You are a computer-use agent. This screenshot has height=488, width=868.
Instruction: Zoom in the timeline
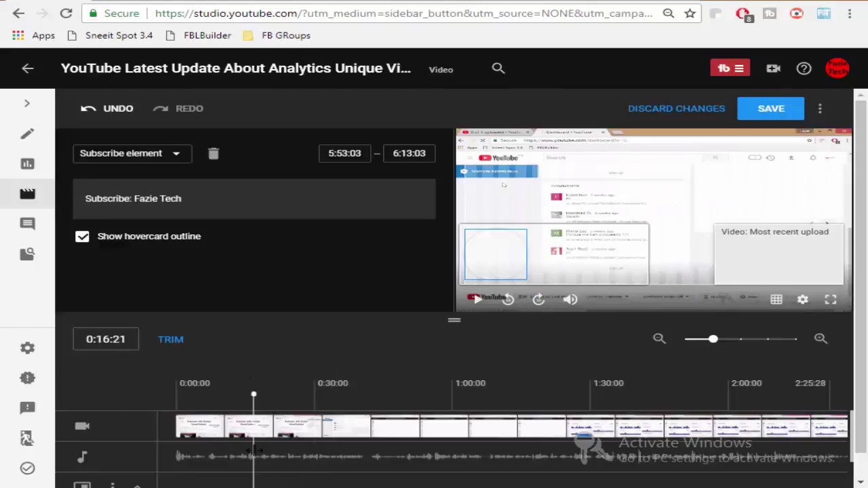coord(821,338)
